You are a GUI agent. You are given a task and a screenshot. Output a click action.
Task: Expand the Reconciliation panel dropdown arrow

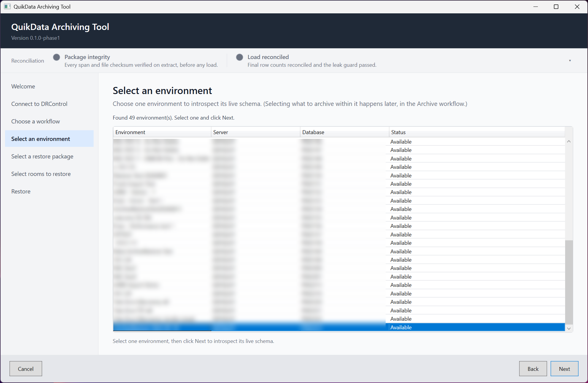click(x=570, y=61)
